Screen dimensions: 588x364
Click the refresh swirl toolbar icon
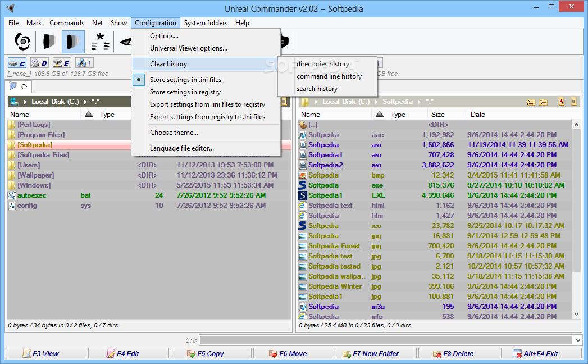pyautogui.click(x=22, y=41)
